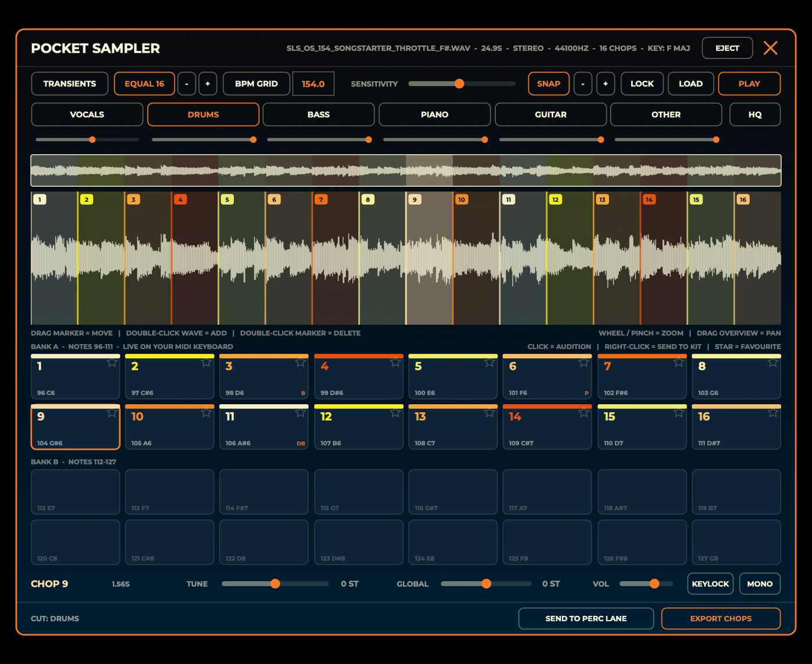Select the VOCALS stem
Image resolution: width=812 pixels, height=664 pixels.
coord(87,114)
